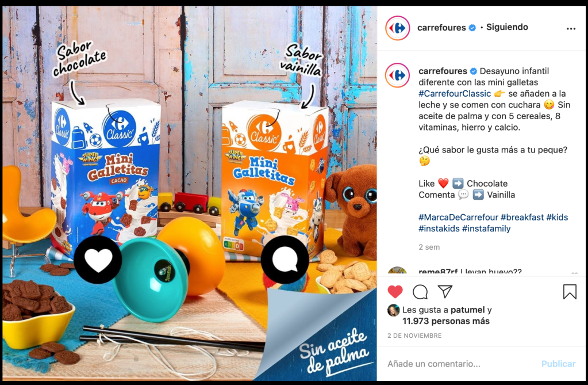Open patumel's profile from likes line
588x385 pixels.
coord(468,310)
